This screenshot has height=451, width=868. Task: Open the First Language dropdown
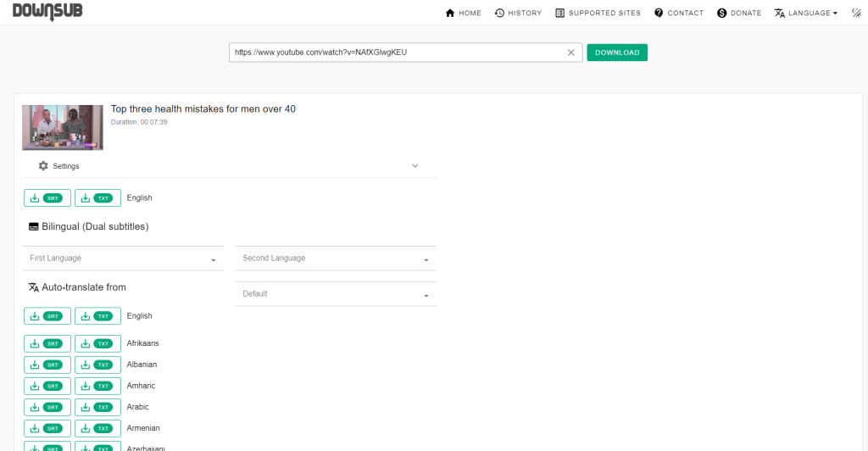click(x=123, y=259)
